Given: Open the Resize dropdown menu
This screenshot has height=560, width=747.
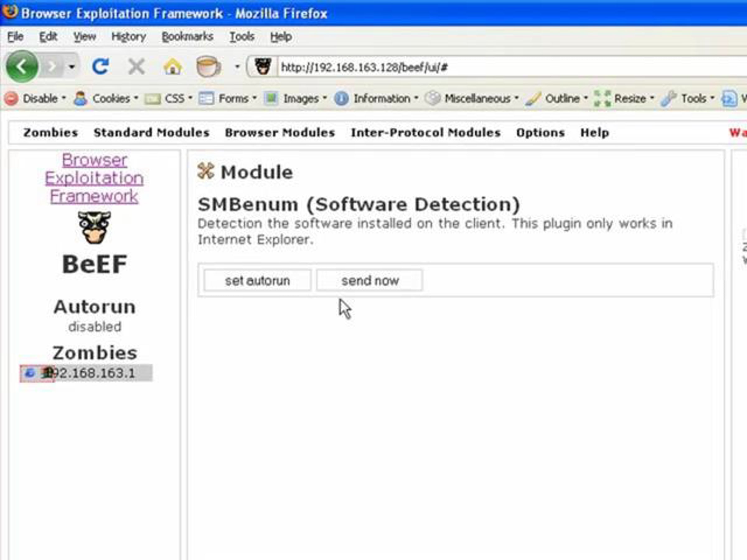Looking at the screenshot, I should tap(624, 99).
